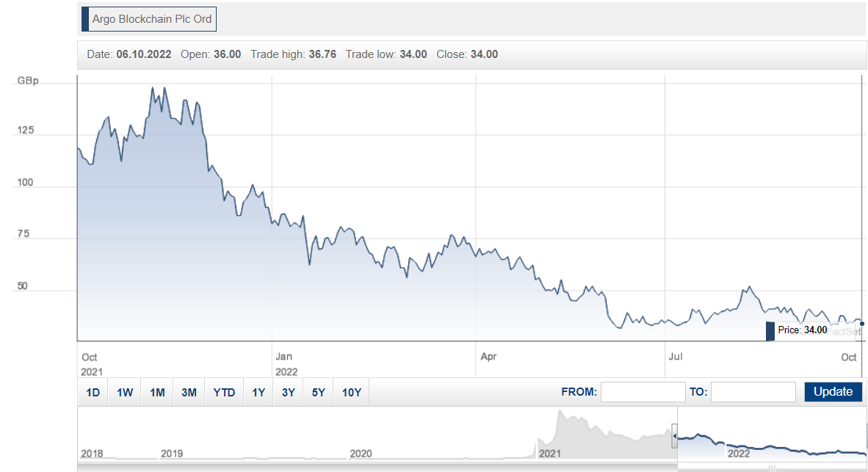Click the Close: 34.00 value
The width and height of the screenshot is (868, 472).
tap(467, 54)
